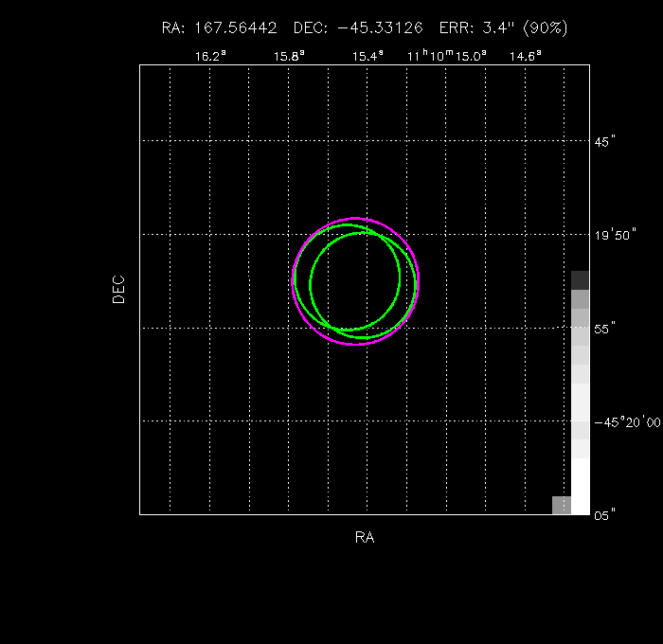The image size is (663, 644).
Task: Select the 15.4s RA tick label
Action: coord(367,56)
